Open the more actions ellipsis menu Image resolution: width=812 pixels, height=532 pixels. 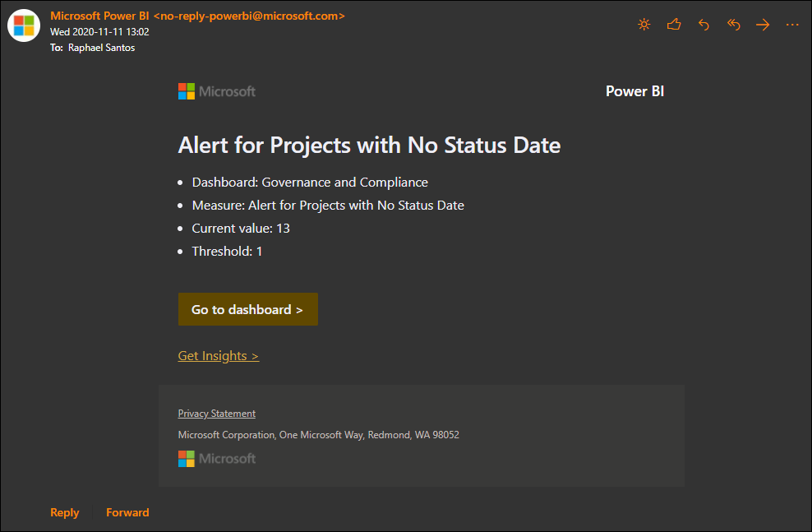(792, 25)
